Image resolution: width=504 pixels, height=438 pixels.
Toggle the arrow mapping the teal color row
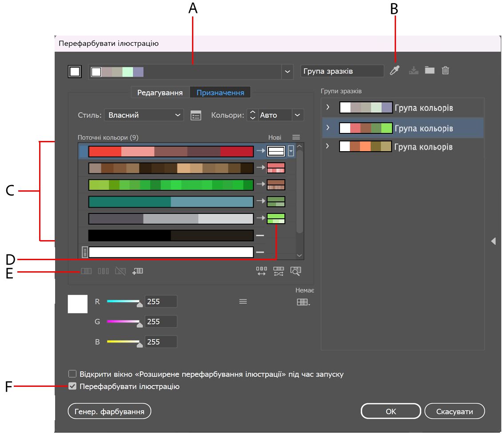pyautogui.click(x=261, y=201)
